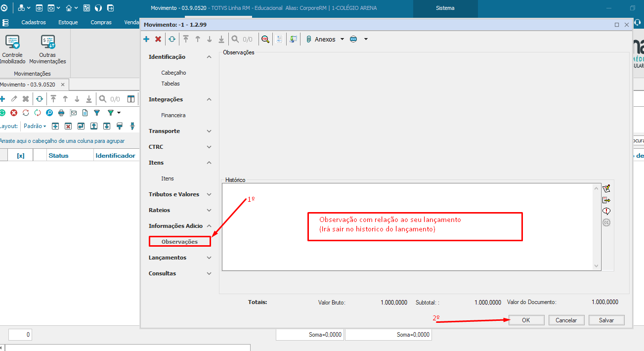The height and width of the screenshot is (351, 644).
Task: Click the refresh icon in dialog toolbar
Action: 172,39
